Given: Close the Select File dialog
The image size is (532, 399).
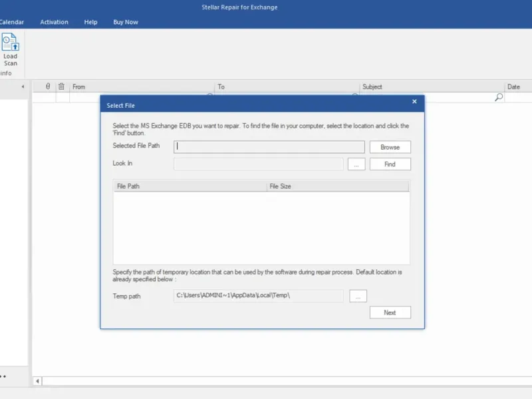Looking at the screenshot, I should click(x=414, y=102).
